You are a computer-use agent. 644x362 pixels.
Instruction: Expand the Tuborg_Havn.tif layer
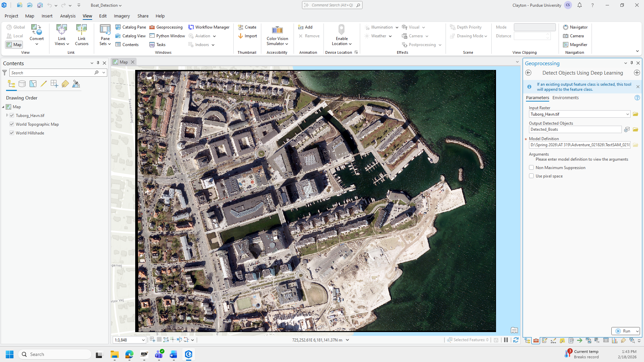pyautogui.click(x=7, y=115)
